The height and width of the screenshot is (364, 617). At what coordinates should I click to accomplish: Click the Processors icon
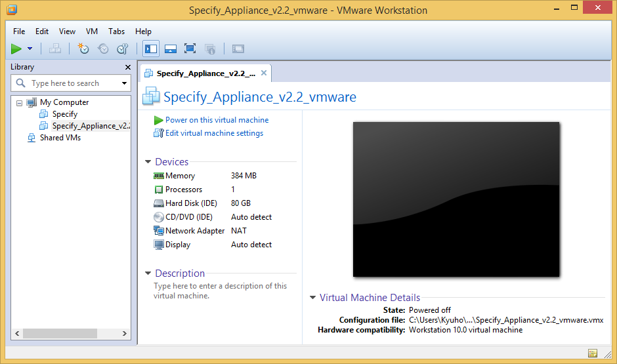coord(159,190)
